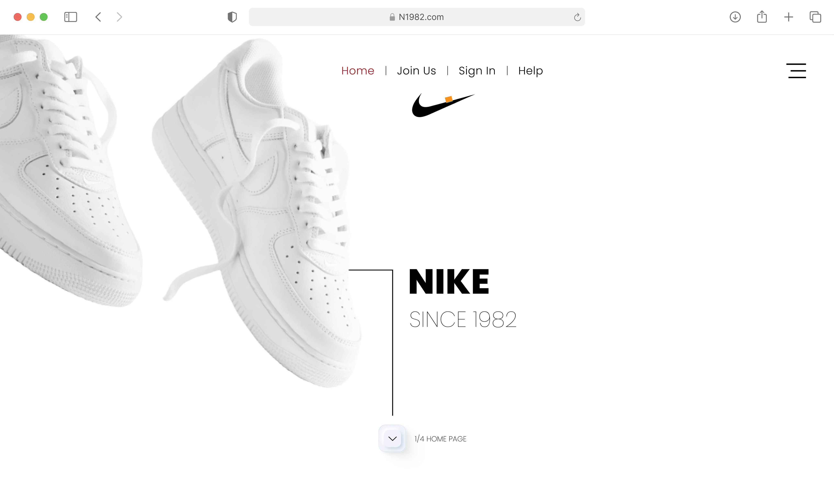
Task: Click the orange square on the swoosh
Action: (449, 99)
